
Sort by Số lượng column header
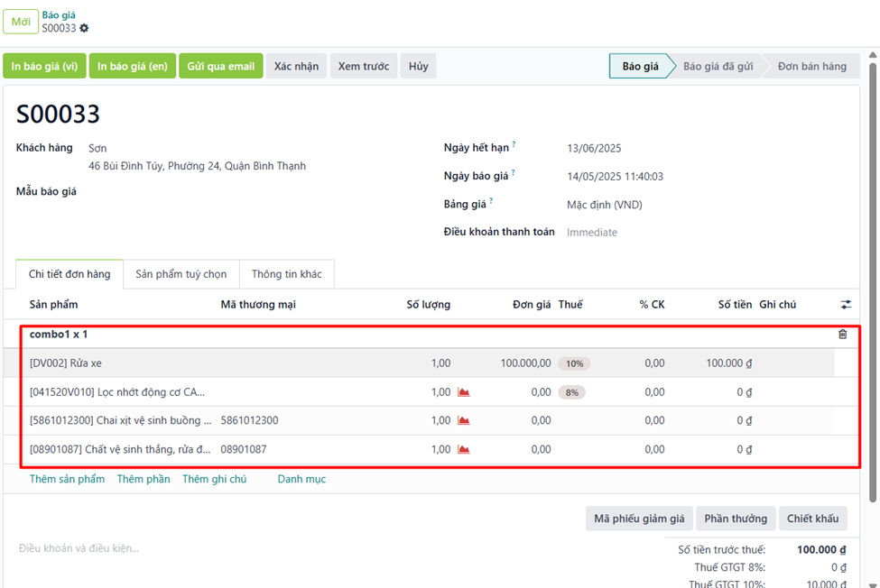pos(428,304)
